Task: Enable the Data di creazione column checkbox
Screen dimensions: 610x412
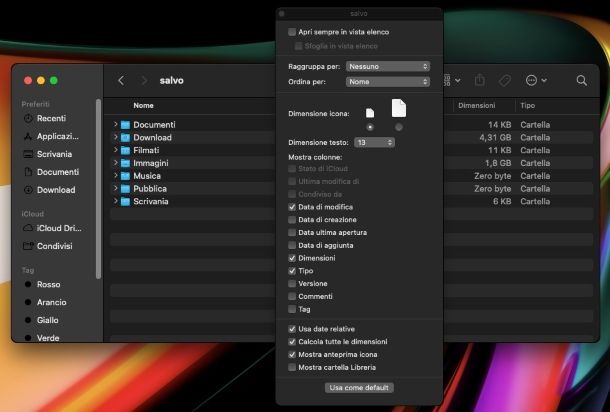Action: [292, 220]
